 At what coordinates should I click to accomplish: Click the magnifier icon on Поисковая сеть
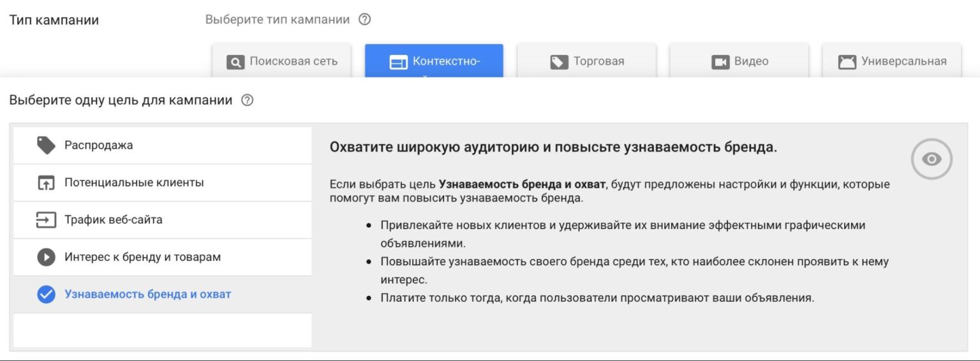click(x=235, y=63)
